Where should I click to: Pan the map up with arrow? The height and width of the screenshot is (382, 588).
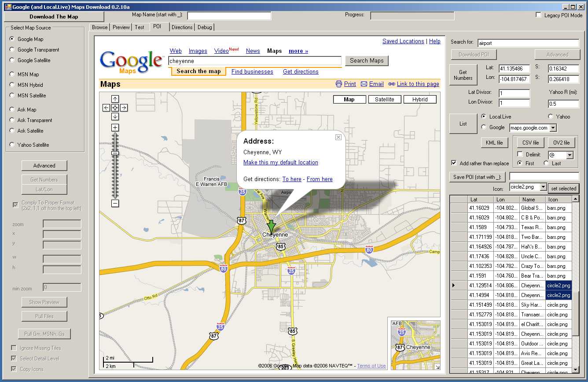pos(115,99)
